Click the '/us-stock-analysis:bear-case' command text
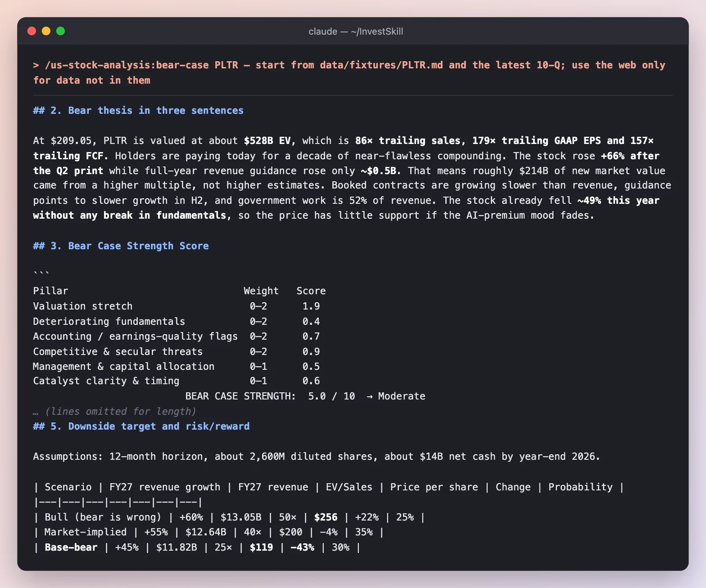Screen dimensions: 706x588 click(x=127, y=65)
